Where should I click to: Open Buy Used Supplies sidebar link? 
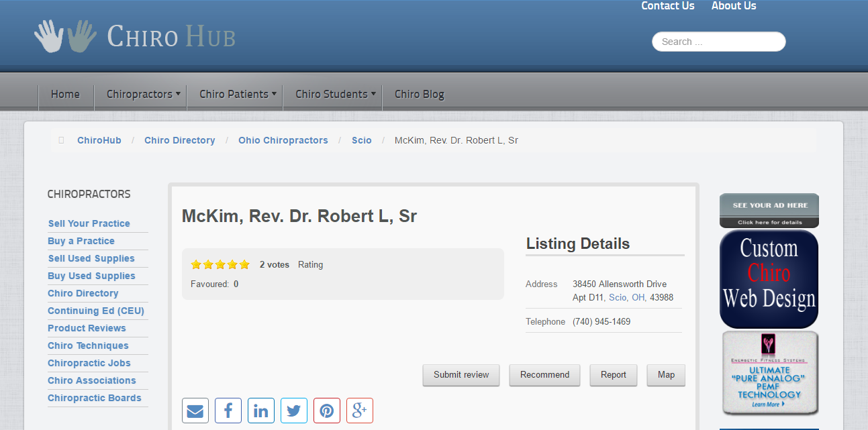[x=91, y=276]
